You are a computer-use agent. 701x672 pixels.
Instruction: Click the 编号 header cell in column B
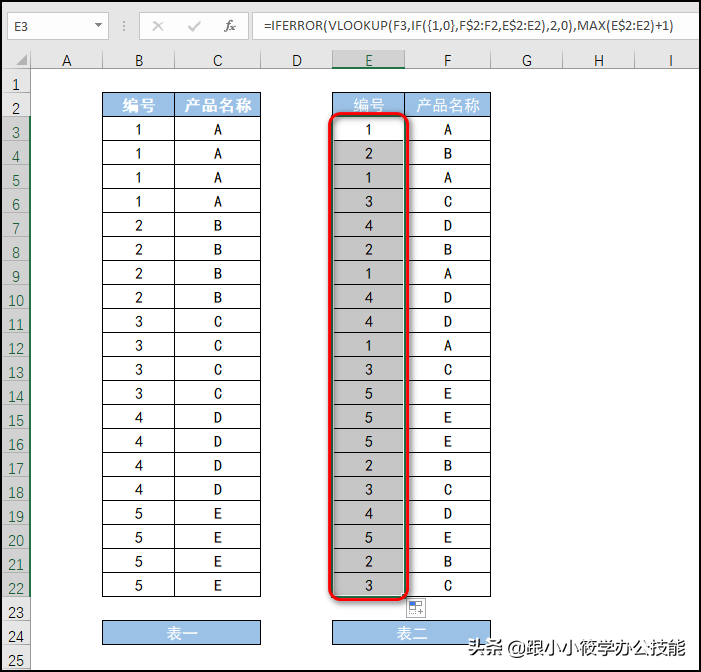pyautogui.click(x=139, y=105)
